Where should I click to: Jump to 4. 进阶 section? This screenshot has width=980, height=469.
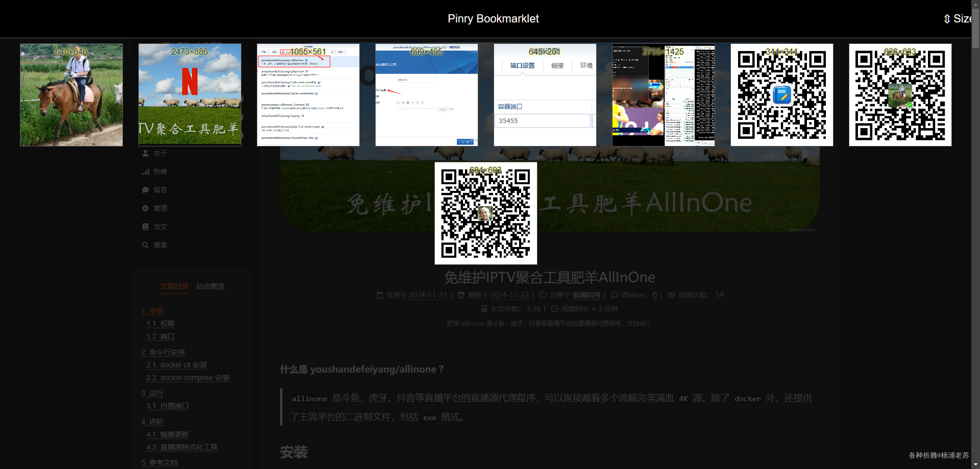pyautogui.click(x=152, y=422)
